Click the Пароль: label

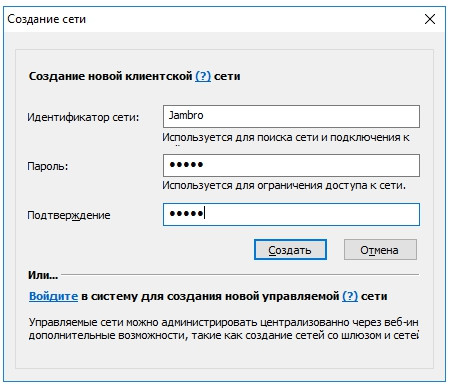pyautogui.click(x=48, y=166)
